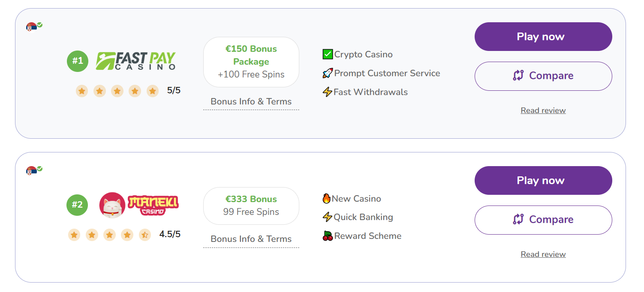Image resolution: width=644 pixels, height=292 pixels.
Task: Click the cherry icon beside Reward Scheme
Action: [x=328, y=236]
